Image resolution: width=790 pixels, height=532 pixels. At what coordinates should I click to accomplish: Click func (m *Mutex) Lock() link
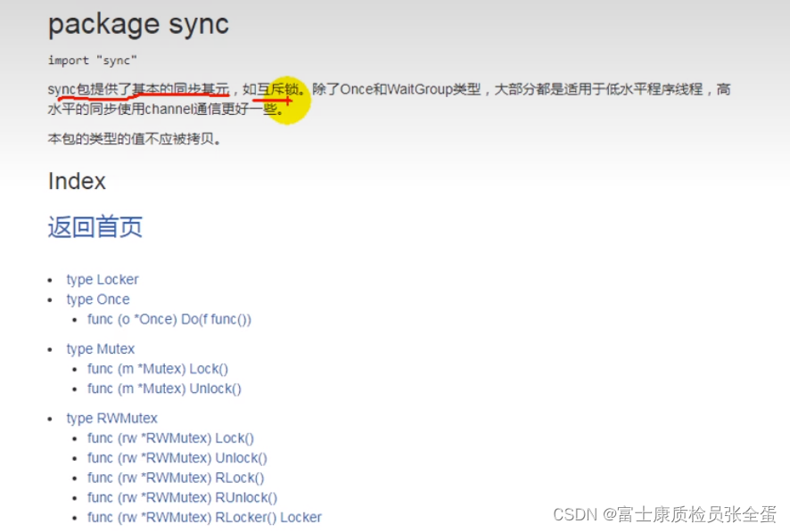158,368
